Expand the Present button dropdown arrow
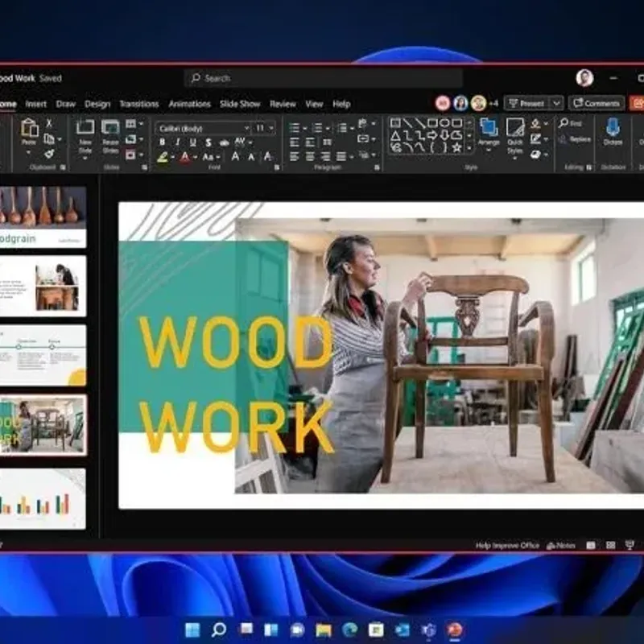The height and width of the screenshot is (644, 644). (x=556, y=103)
